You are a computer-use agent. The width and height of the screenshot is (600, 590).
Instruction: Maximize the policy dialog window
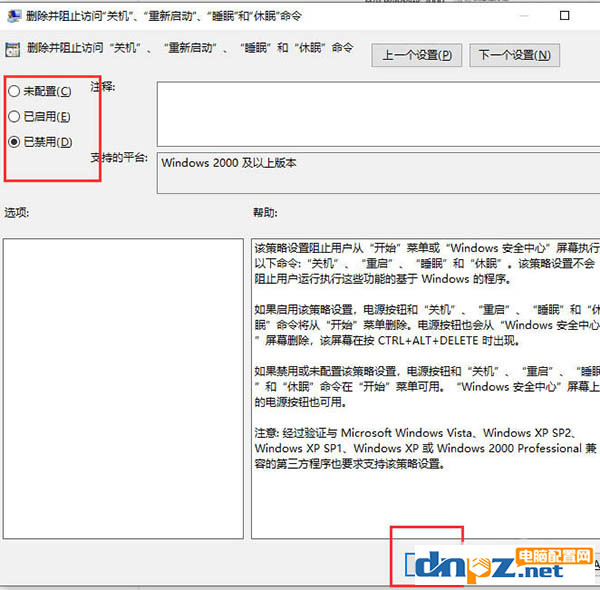click(x=564, y=16)
